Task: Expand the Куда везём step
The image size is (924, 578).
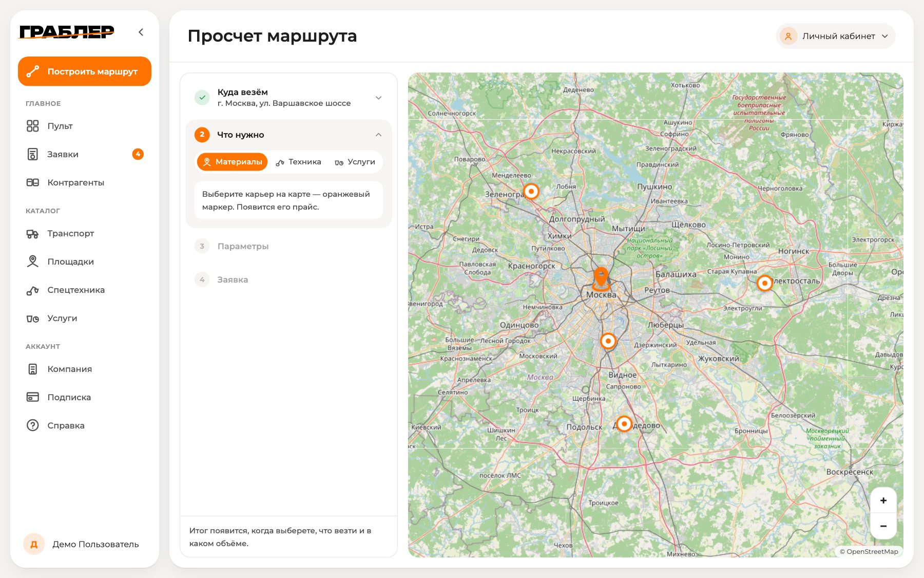Action: tap(378, 98)
